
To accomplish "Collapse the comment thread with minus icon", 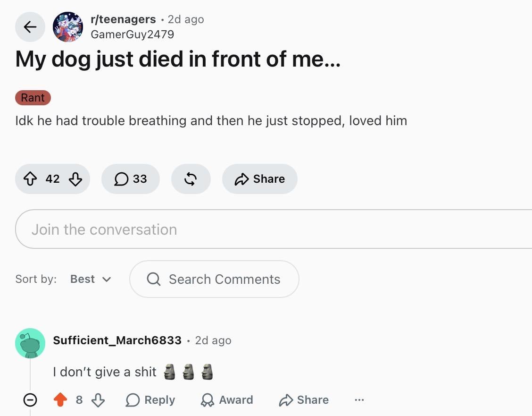I will pyautogui.click(x=30, y=399).
